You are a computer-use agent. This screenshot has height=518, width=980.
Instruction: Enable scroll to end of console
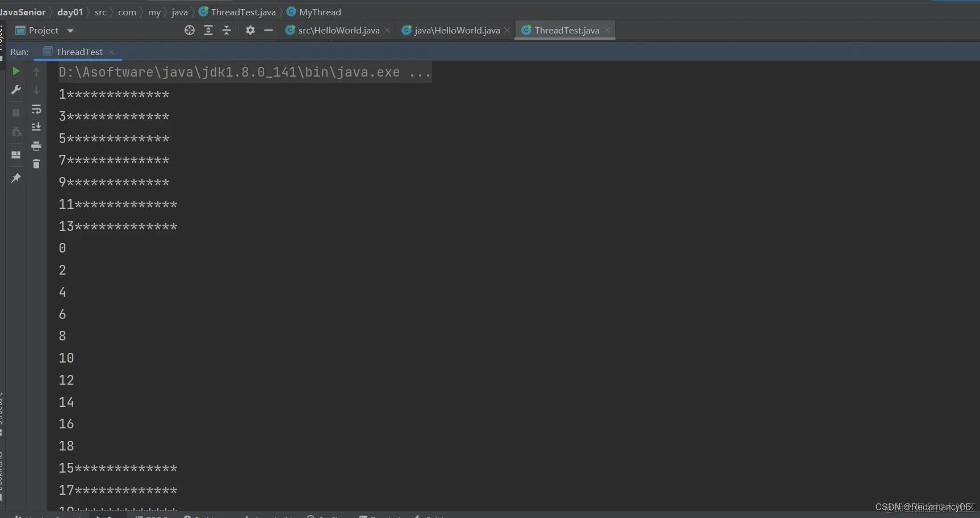click(36, 127)
